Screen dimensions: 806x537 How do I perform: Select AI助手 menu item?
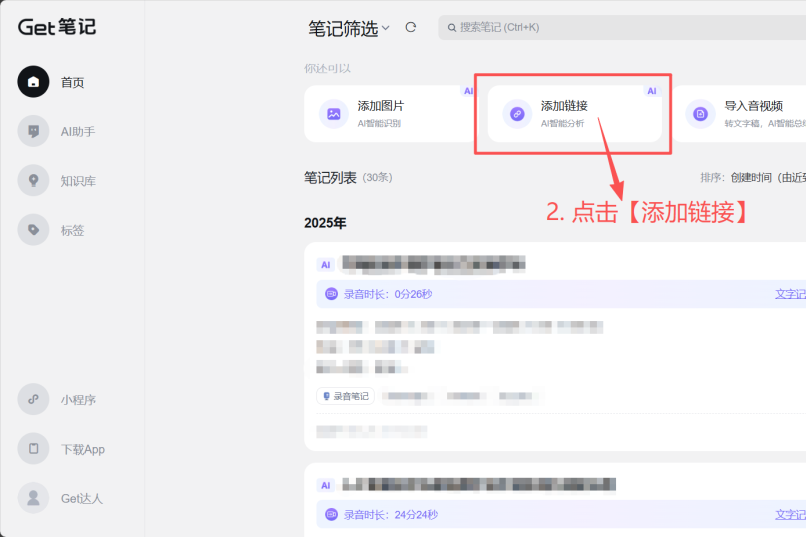coord(78,132)
